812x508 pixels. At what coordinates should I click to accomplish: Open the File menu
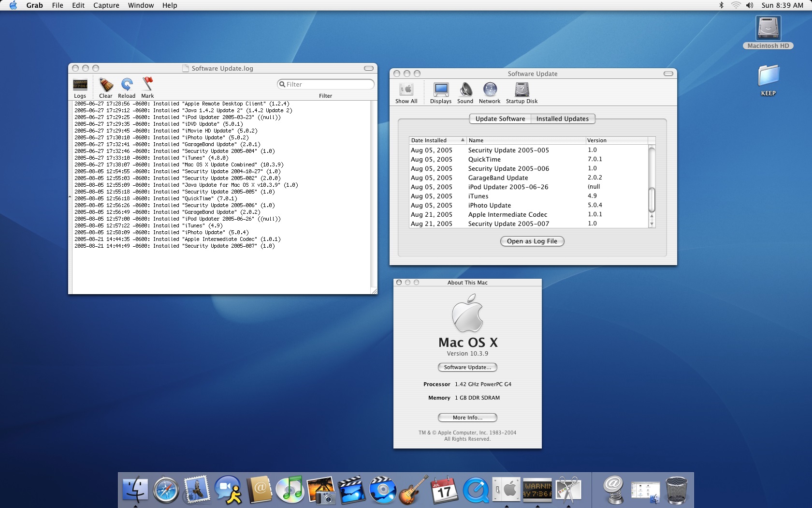(58, 5)
